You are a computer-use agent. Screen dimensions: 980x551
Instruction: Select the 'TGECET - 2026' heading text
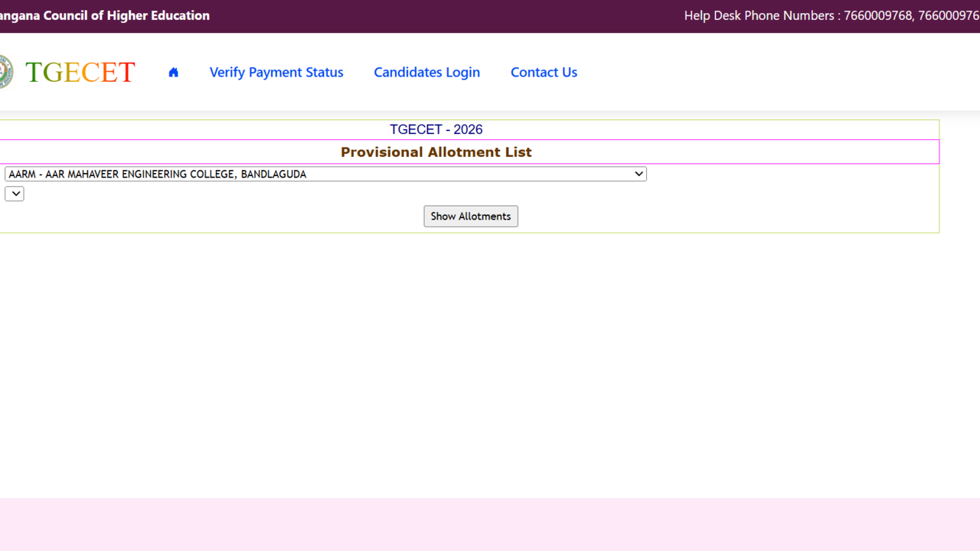(x=436, y=129)
